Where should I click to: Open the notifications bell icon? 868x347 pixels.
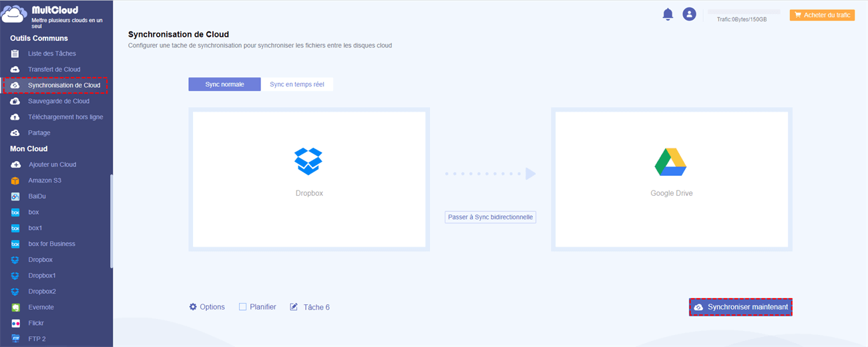(668, 14)
